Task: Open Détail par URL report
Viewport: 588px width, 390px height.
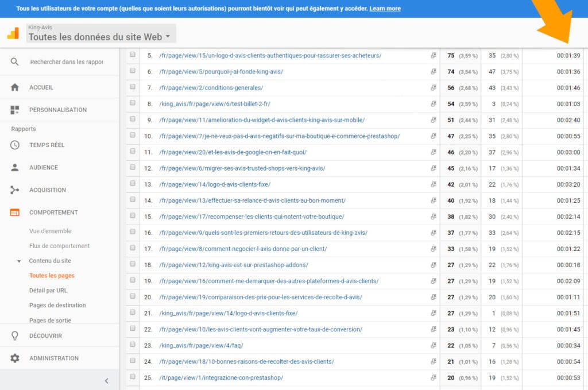Action: tap(48, 290)
